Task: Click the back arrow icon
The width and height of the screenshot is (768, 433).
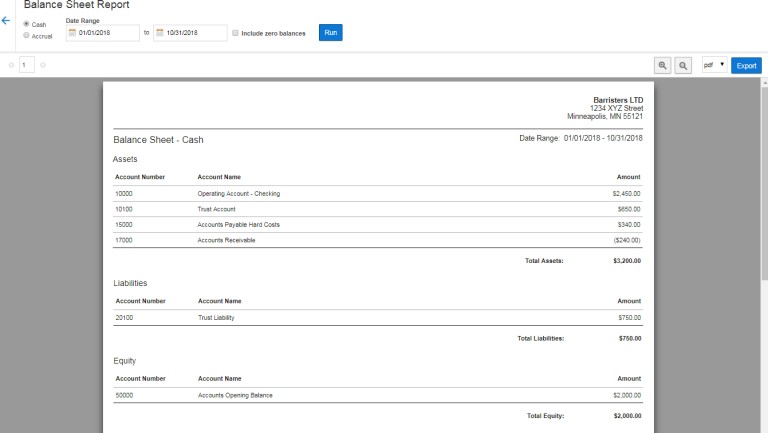Action: 6,20
